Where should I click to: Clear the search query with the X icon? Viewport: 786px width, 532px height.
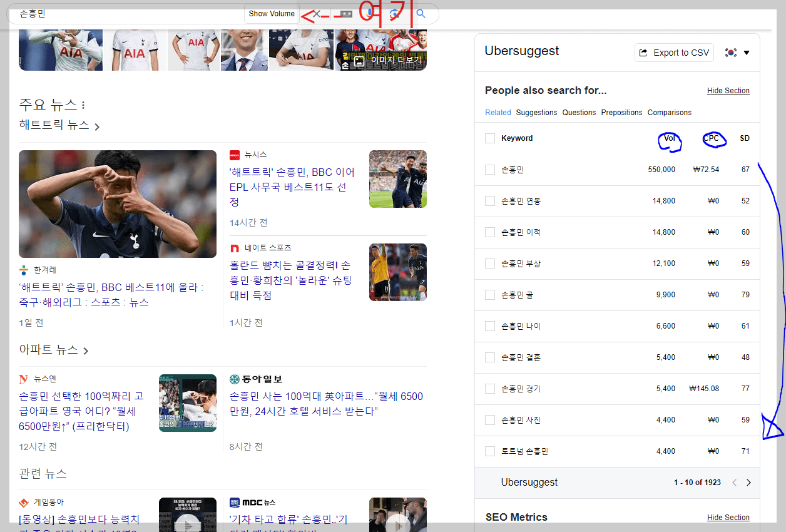[316, 13]
